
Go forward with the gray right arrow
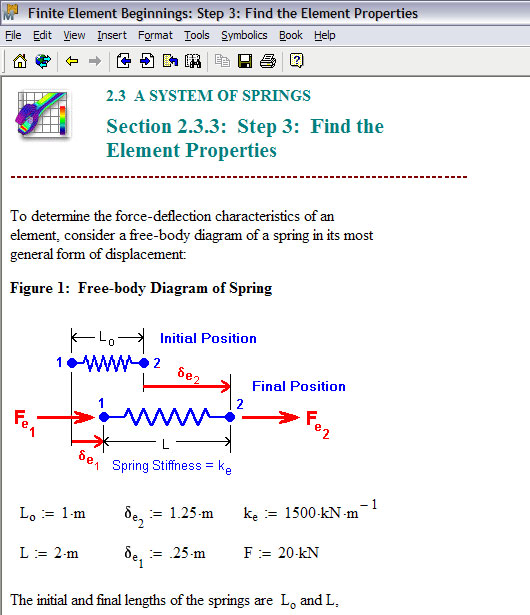click(95, 61)
